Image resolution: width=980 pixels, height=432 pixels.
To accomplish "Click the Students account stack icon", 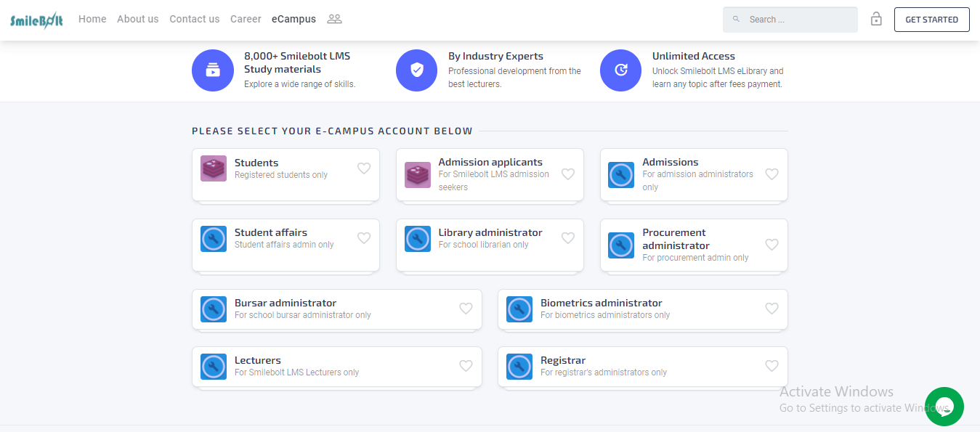I will click(214, 168).
